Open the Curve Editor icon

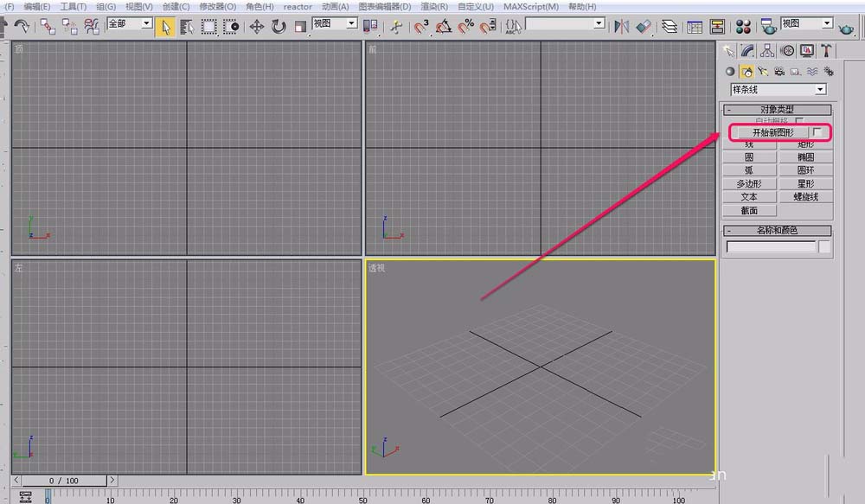coord(695,27)
